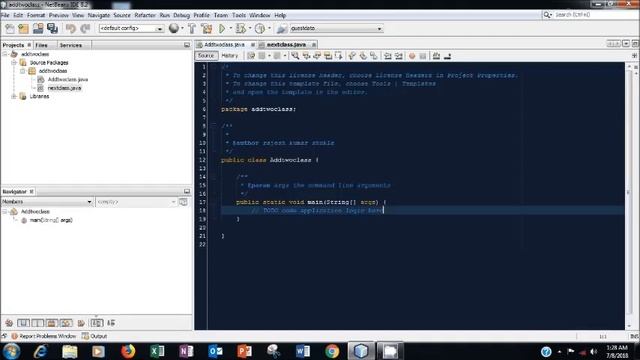Screen dimensions: 640x360
Task: Open the File menu
Action: 5,15
